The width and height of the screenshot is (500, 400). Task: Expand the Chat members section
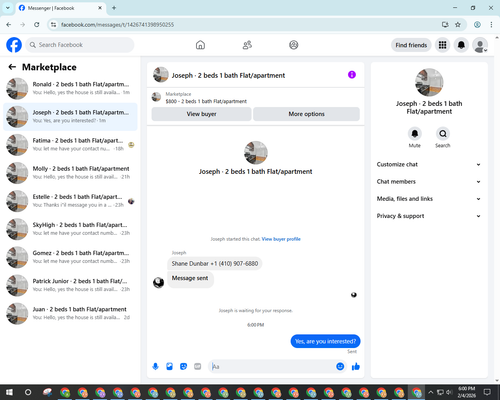tap(429, 182)
